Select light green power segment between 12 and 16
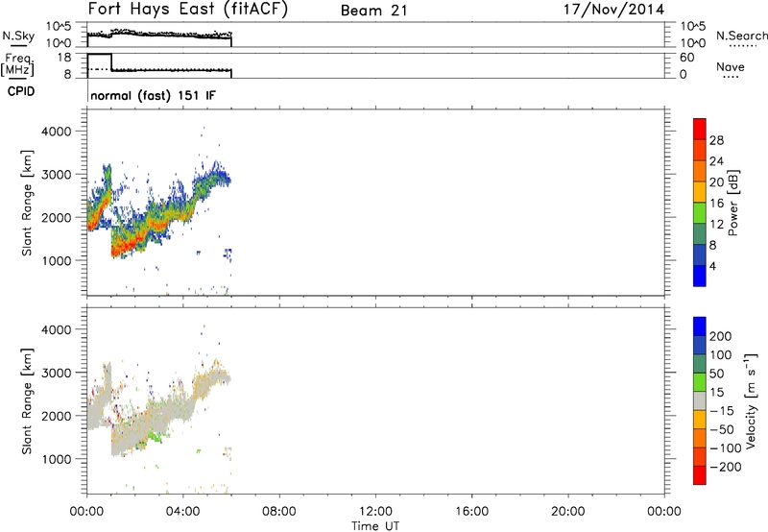This screenshot has height=532, width=768. pyautogui.click(x=700, y=212)
